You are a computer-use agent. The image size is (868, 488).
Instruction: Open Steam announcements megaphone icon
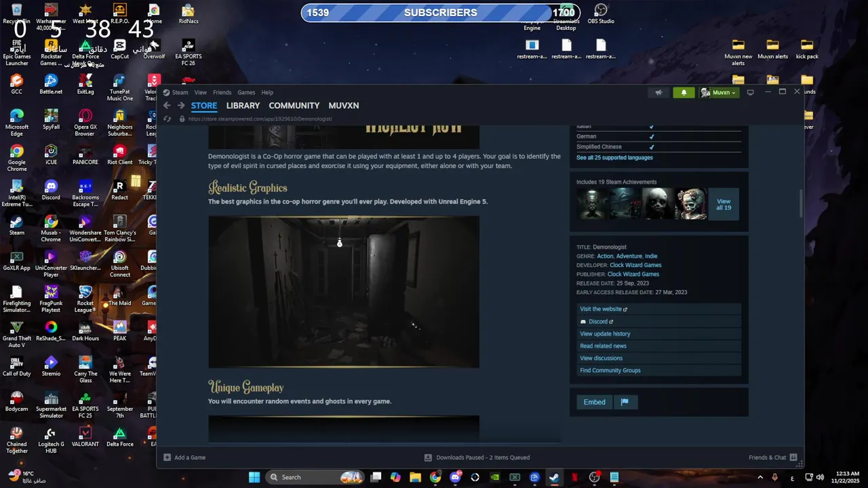(x=658, y=92)
